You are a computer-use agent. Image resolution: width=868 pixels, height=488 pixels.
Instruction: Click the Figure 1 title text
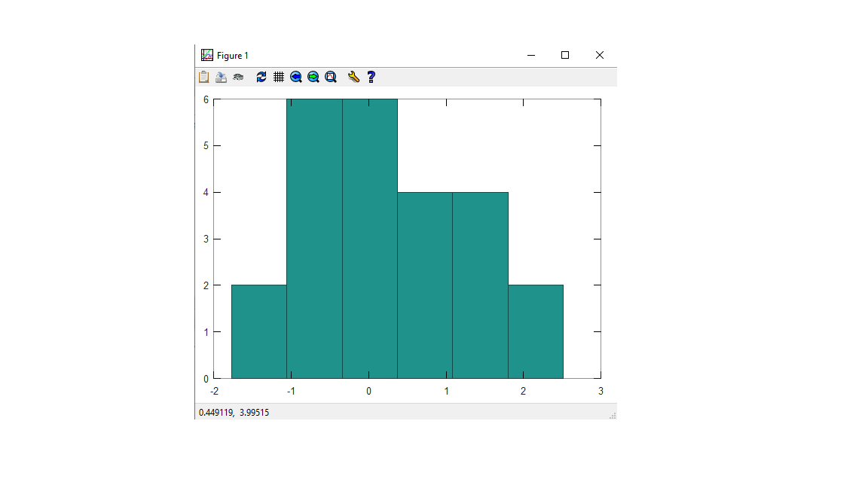233,56
